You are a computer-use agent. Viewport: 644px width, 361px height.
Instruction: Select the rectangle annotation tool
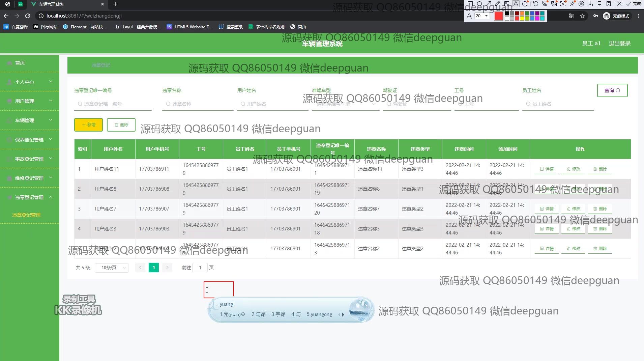470,4
